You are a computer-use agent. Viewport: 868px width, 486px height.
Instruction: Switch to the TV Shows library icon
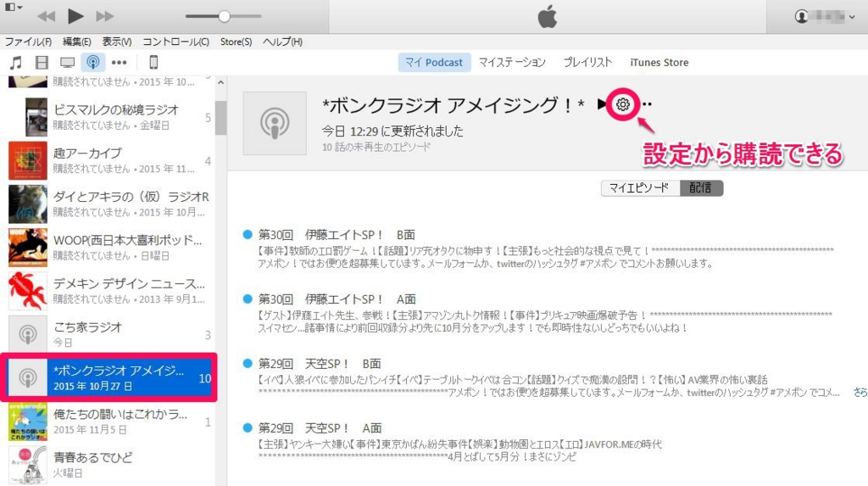67,62
